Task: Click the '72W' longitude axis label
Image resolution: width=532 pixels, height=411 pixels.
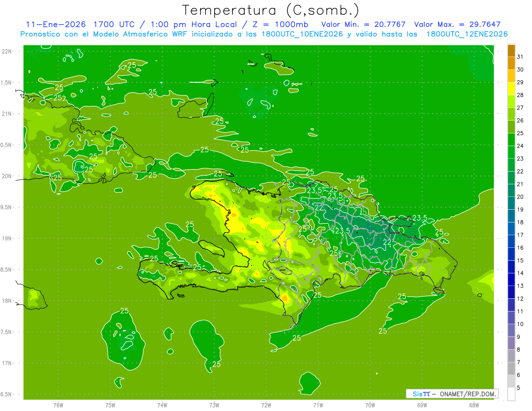Action: (266, 405)
